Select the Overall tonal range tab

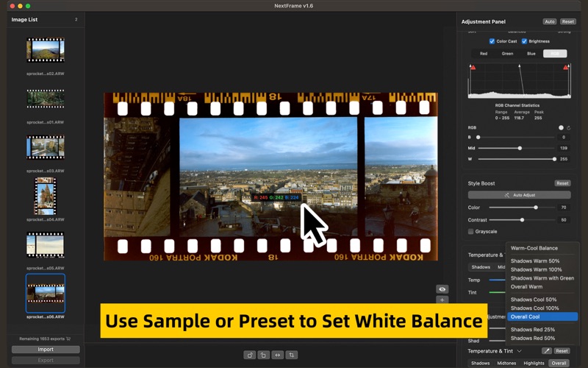coord(559,363)
